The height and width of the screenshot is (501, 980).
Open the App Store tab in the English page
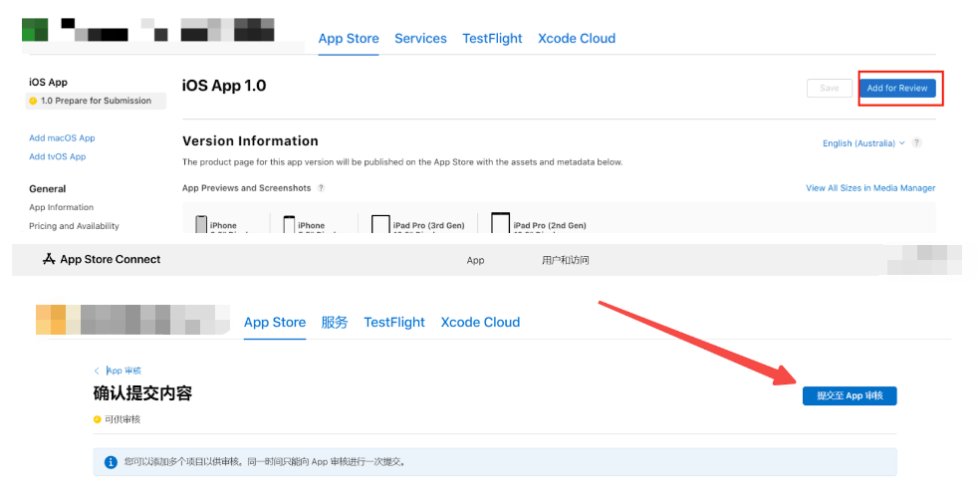coord(349,39)
